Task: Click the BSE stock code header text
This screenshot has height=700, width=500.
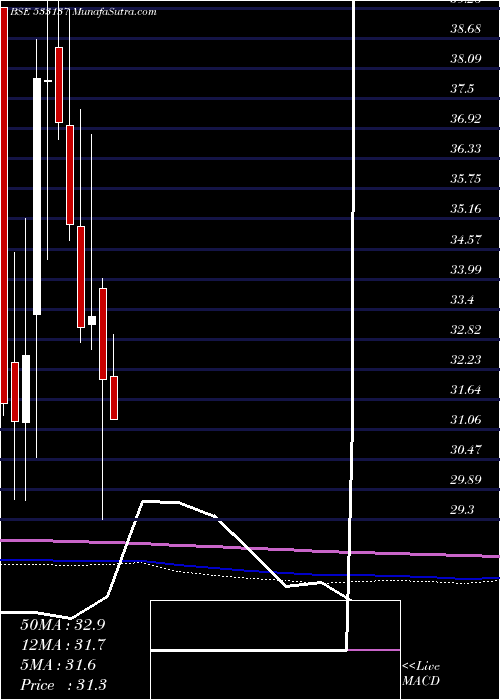Action: pyautogui.click(x=82, y=12)
